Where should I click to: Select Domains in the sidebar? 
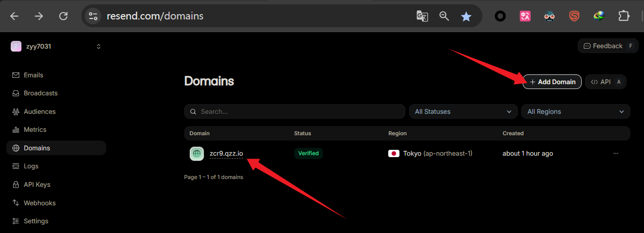click(56, 148)
